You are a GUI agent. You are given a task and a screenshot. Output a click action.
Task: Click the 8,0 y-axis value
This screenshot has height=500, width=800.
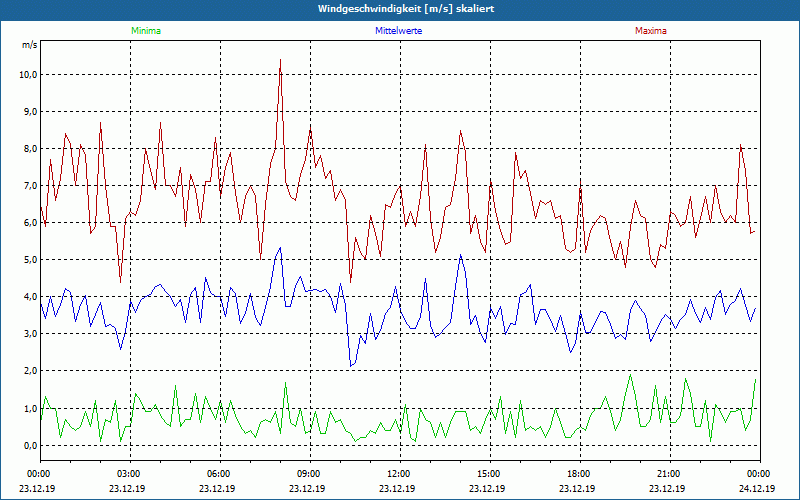pyautogui.click(x=30, y=149)
